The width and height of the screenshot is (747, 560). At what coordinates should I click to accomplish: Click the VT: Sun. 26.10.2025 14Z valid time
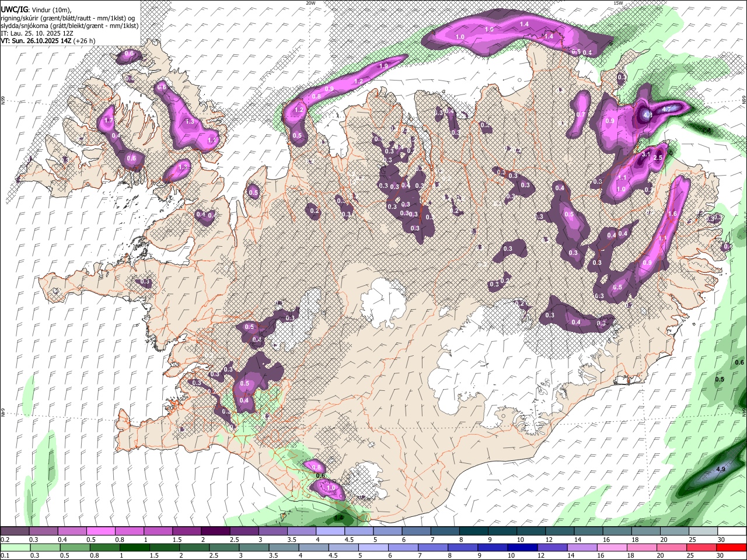(36, 41)
